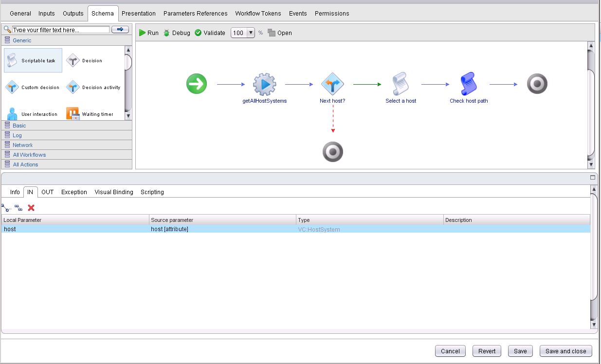Image resolution: width=601 pixels, height=364 pixels.
Task: Select the getAllHostSystems action node
Action: coord(264,85)
